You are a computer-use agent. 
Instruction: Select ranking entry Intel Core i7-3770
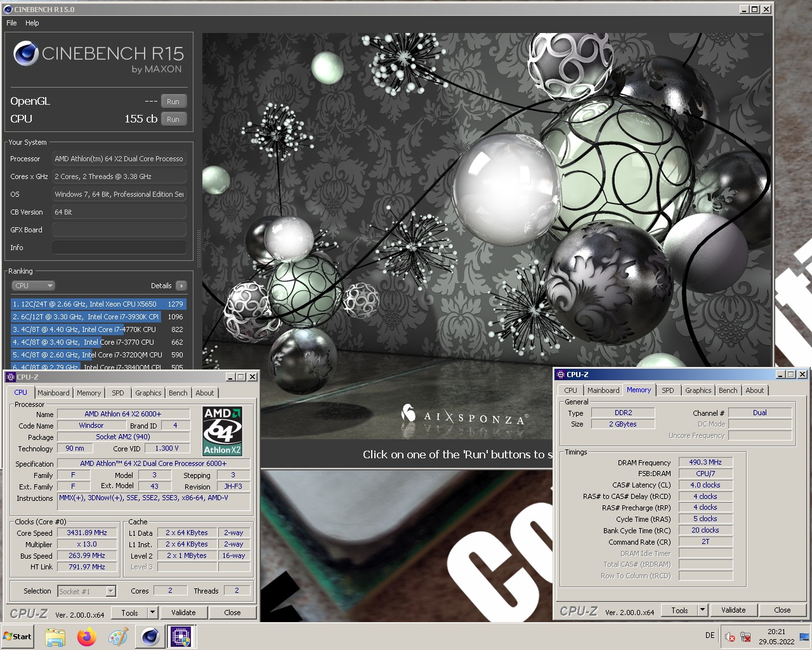coord(98,342)
